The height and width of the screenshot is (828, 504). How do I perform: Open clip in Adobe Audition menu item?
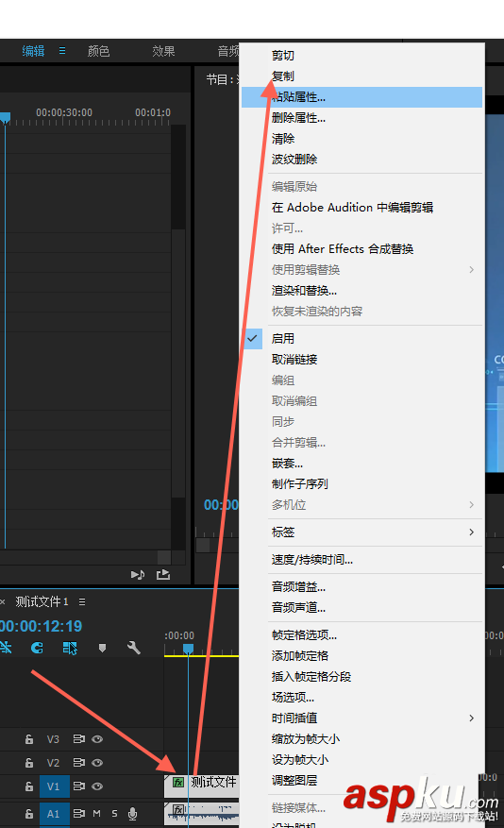[362, 208]
